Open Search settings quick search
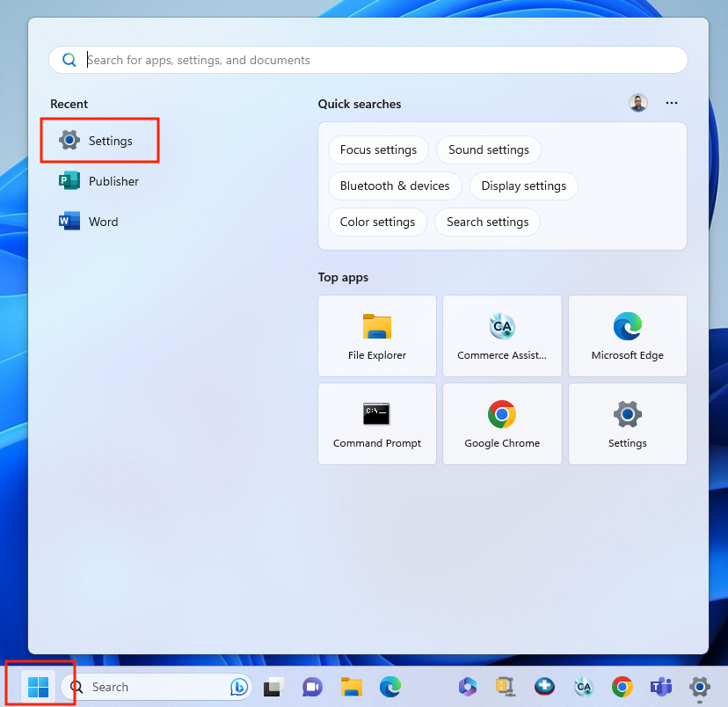 tap(487, 222)
